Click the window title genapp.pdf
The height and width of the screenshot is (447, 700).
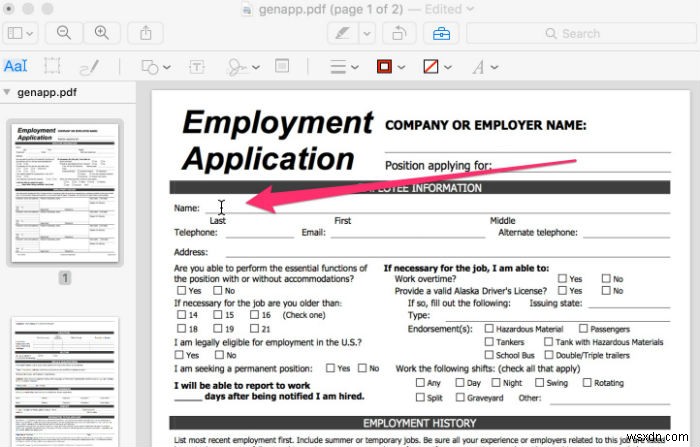pos(293,9)
